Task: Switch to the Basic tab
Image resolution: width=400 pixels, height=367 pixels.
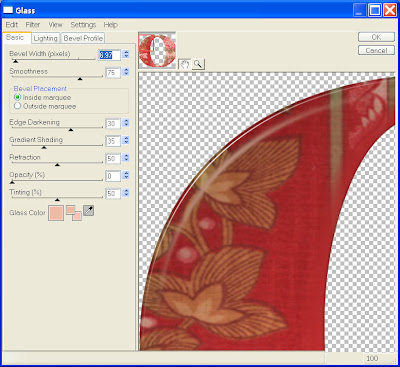Action: point(16,38)
